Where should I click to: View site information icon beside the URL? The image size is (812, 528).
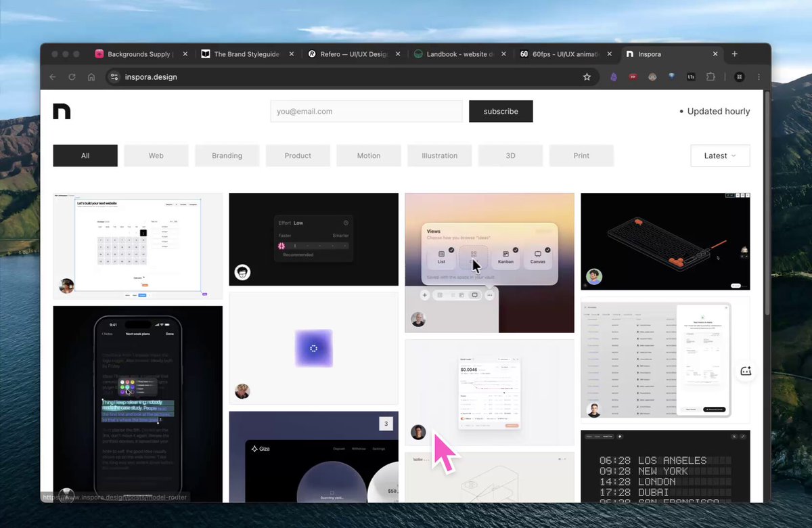click(x=114, y=77)
